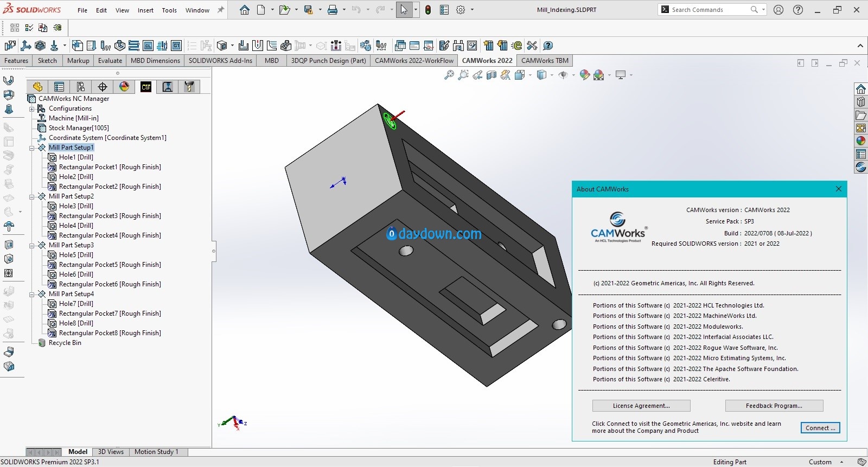Image resolution: width=868 pixels, height=467 pixels.
Task: Click the Feedback Program button
Action: click(774, 406)
